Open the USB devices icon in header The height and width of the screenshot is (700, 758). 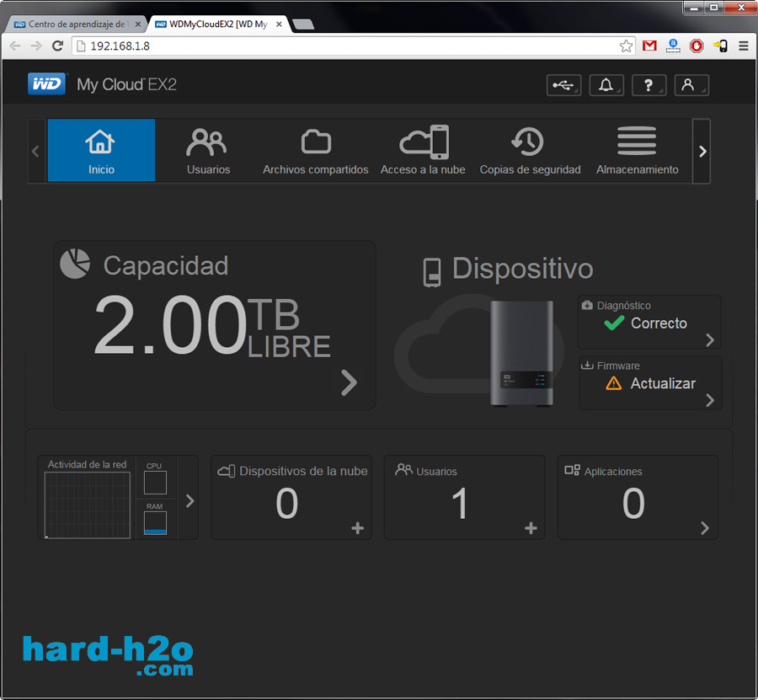click(x=563, y=86)
